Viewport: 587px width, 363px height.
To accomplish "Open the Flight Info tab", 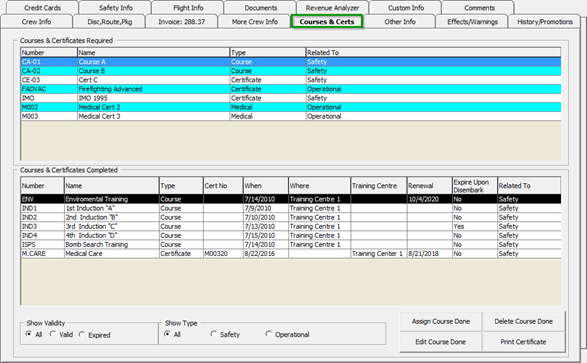I will point(188,8).
